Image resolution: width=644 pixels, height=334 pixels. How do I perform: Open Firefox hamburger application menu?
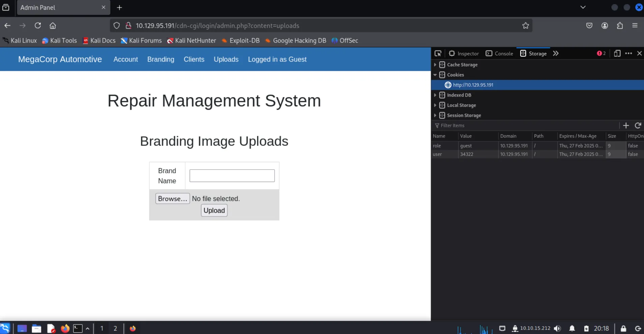click(x=635, y=26)
